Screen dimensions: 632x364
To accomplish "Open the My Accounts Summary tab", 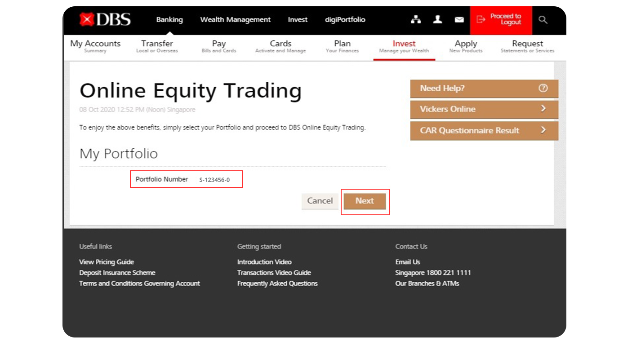I will pos(95,46).
